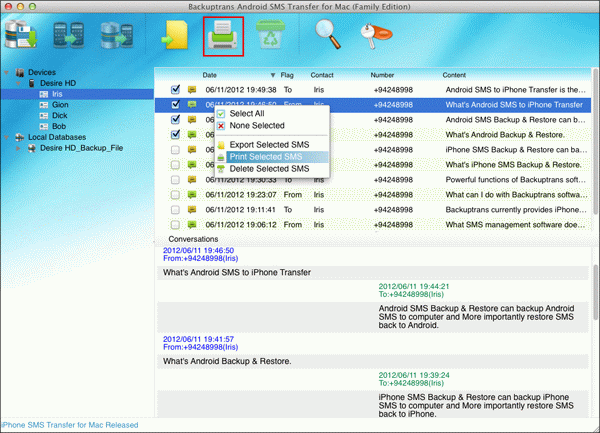This screenshot has width=600, height=433.
Task: Check the 19:23:07 message checkbox
Action: [x=175, y=195]
